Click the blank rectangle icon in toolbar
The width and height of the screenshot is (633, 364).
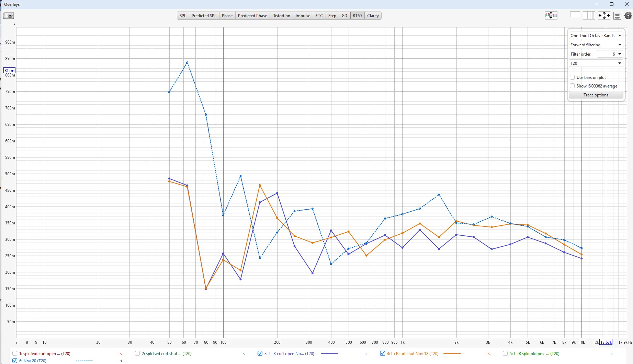point(575,15)
